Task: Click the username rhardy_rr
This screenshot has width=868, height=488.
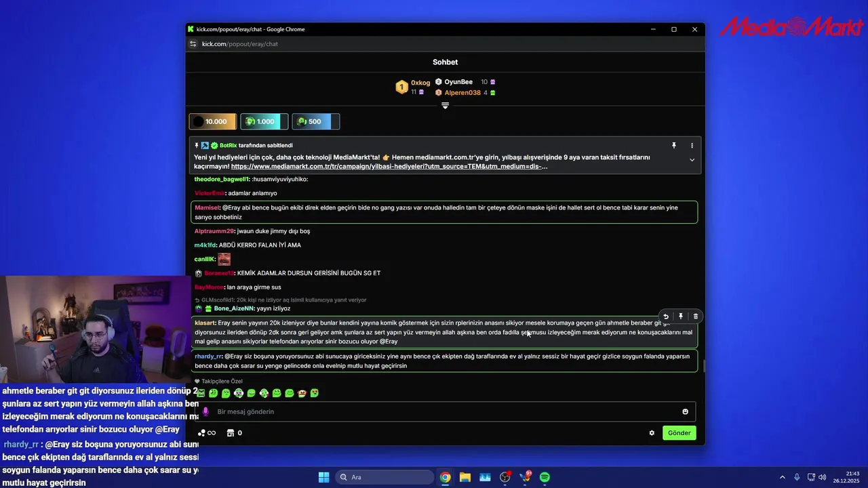Action: pos(208,356)
